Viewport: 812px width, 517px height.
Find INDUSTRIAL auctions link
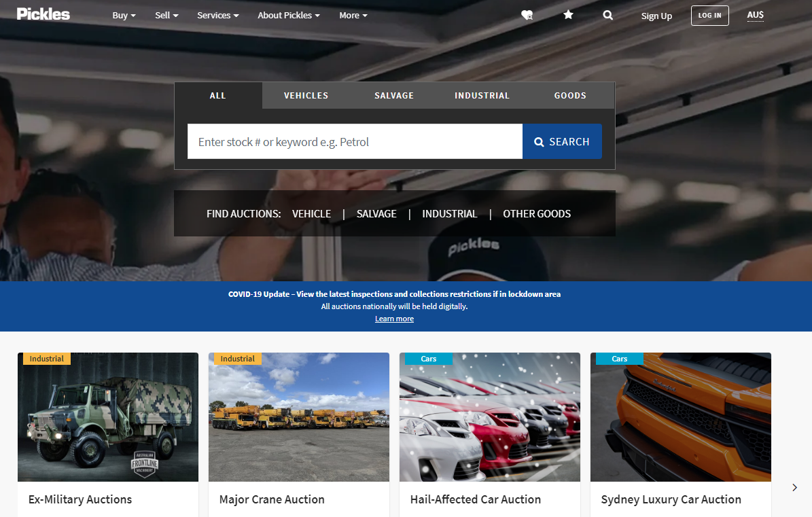(x=450, y=214)
